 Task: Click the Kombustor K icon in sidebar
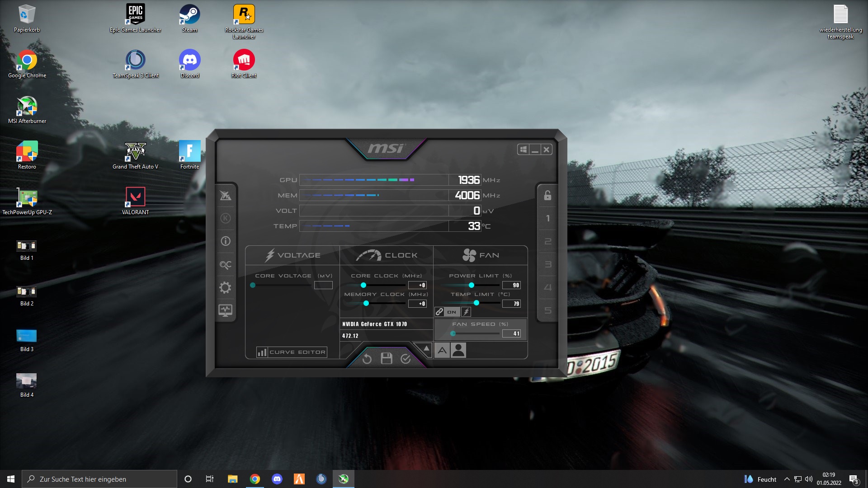coord(225,218)
